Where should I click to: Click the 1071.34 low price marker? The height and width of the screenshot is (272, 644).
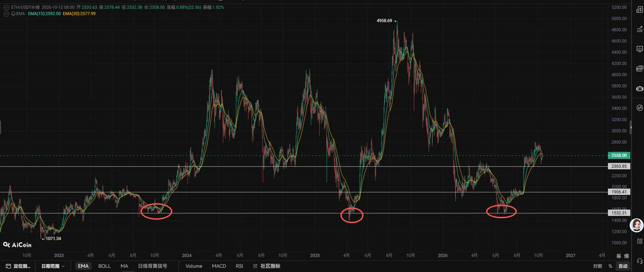pyautogui.click(x=53, y=238)
